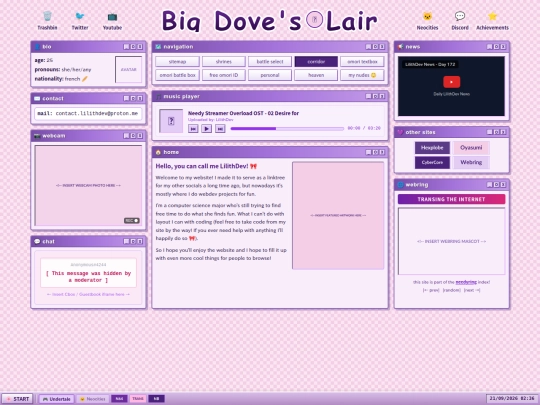
Task: Open the personal page
Action: pyautogui.click(x=270, y=75)
